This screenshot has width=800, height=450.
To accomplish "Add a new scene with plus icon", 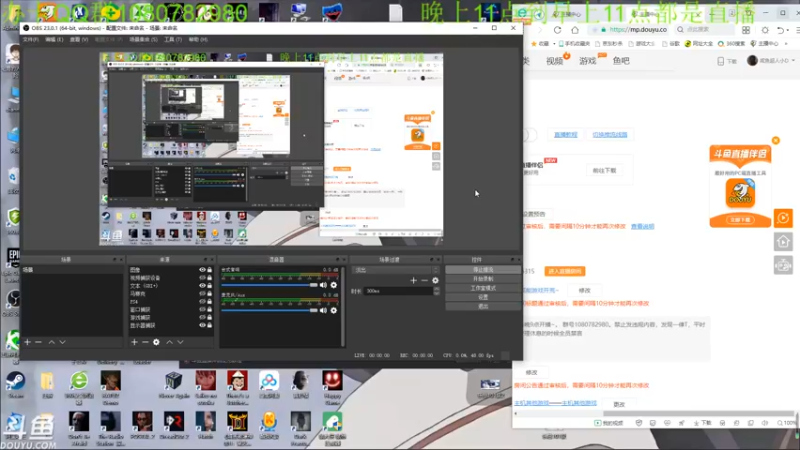I will (x=28, y=342).
